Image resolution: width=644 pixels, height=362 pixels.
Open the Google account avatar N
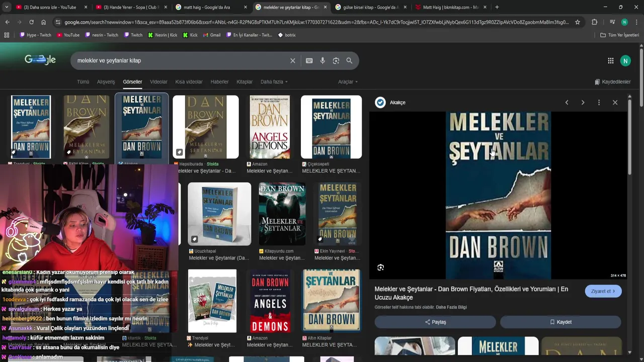[625, 61]
